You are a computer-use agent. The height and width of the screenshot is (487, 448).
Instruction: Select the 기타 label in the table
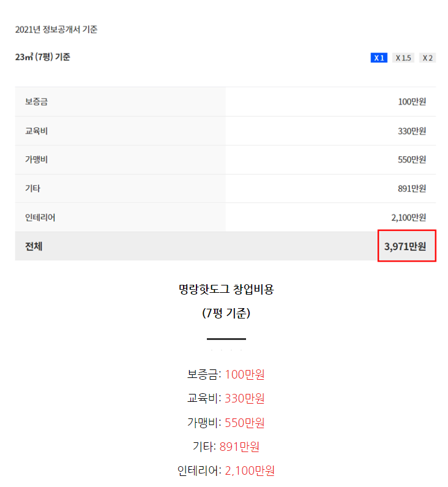pyautogui.click(x=32, y=189)
